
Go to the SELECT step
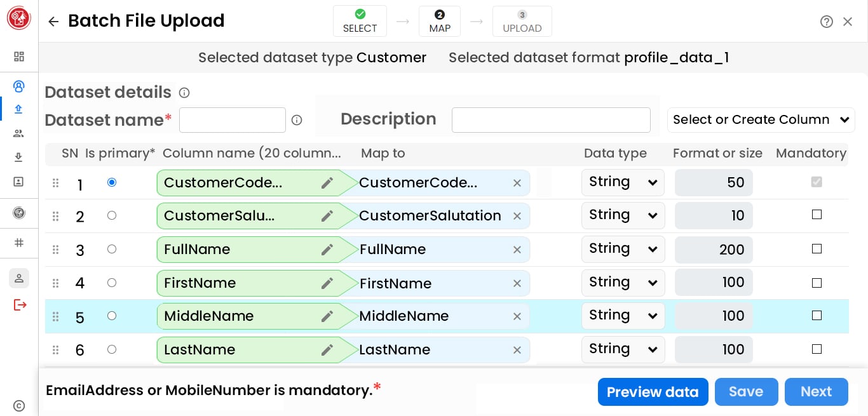[x=360, y=22]
